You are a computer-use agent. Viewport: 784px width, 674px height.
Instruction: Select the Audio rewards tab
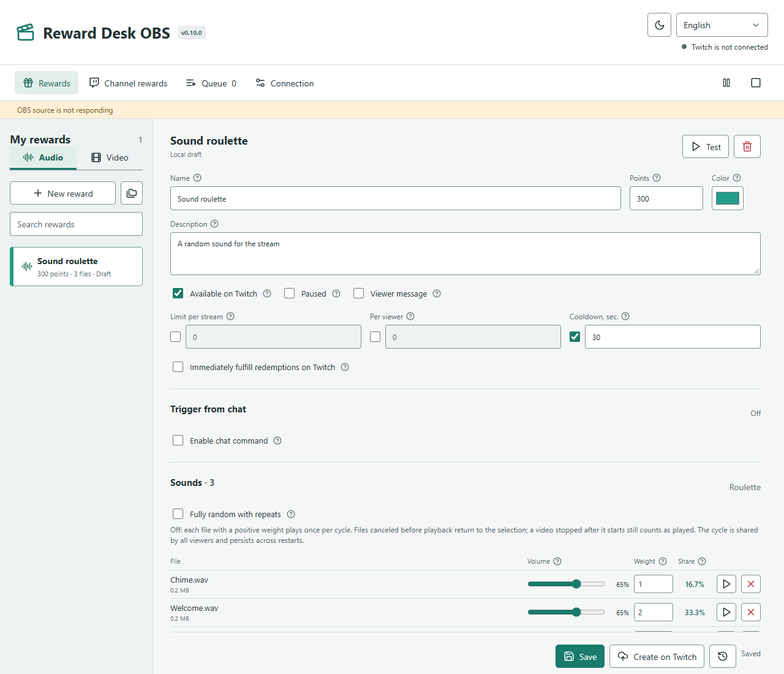pos(43,157)
